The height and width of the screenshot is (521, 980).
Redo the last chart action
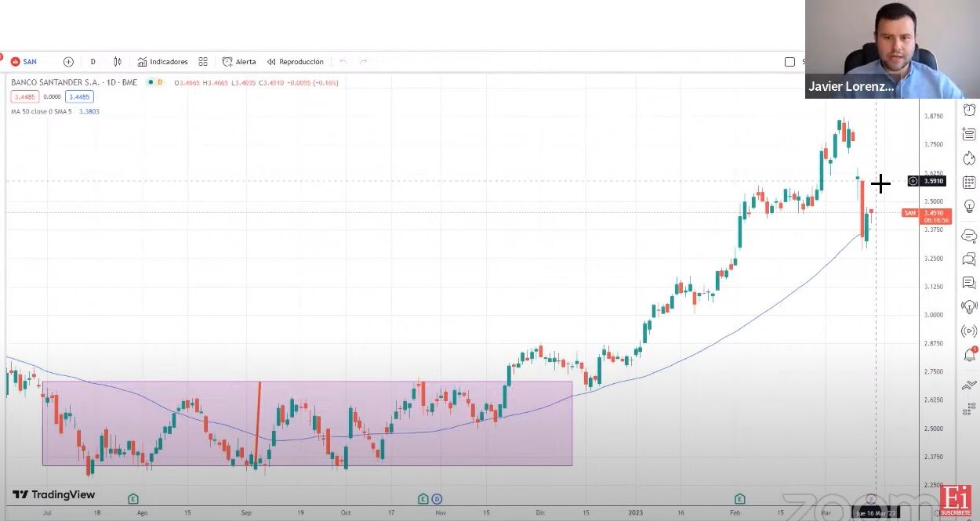point(363,62)
